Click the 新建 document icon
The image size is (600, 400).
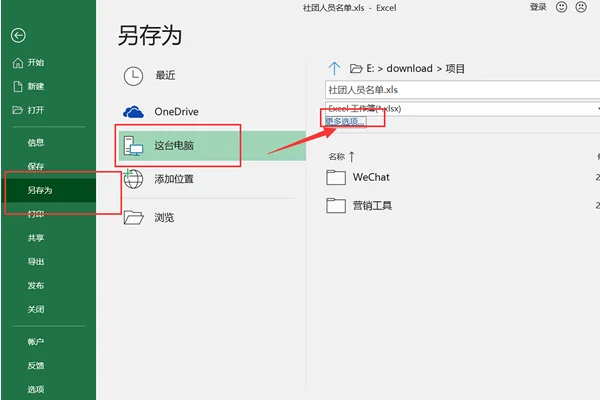[18, 86]
